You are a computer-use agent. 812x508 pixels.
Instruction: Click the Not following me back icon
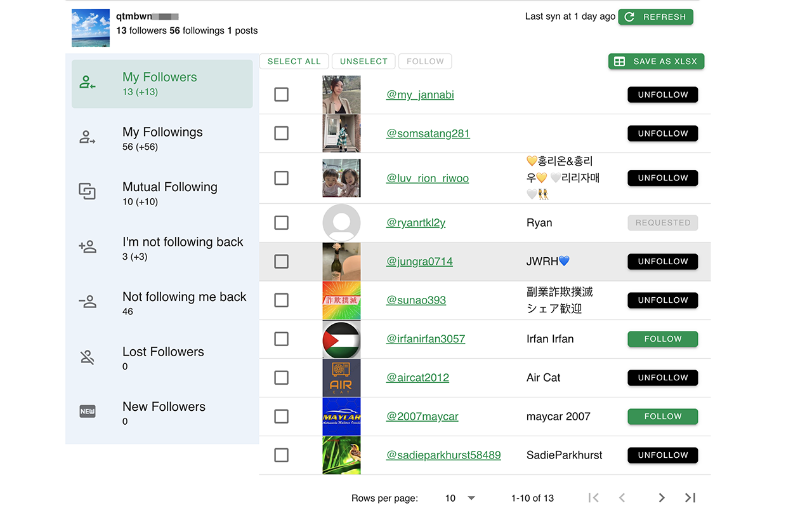pyautogui.click(x=88, y=302)
